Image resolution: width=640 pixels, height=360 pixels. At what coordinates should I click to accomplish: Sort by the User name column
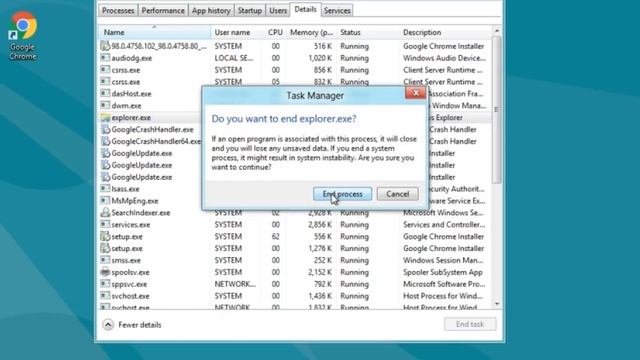coord(237,32)
